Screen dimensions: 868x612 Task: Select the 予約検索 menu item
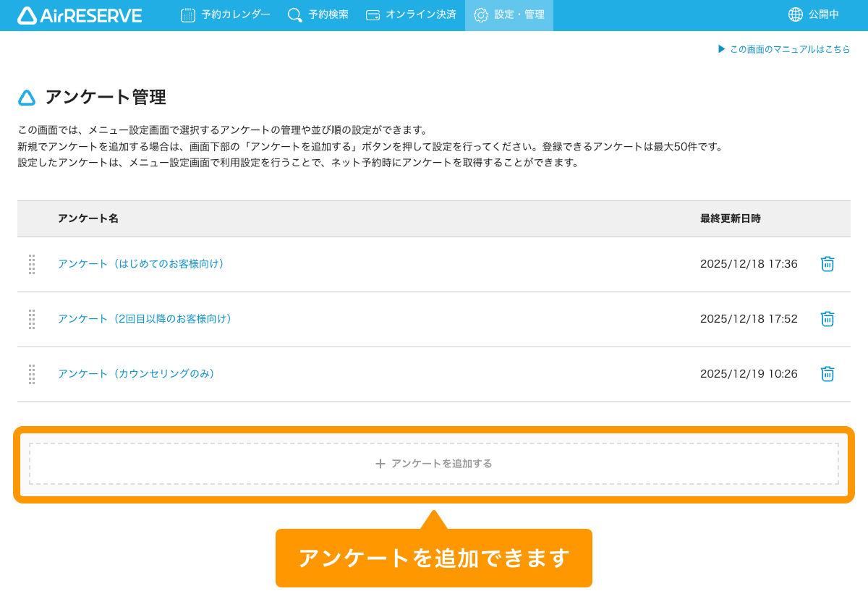[x=318, y=14]
